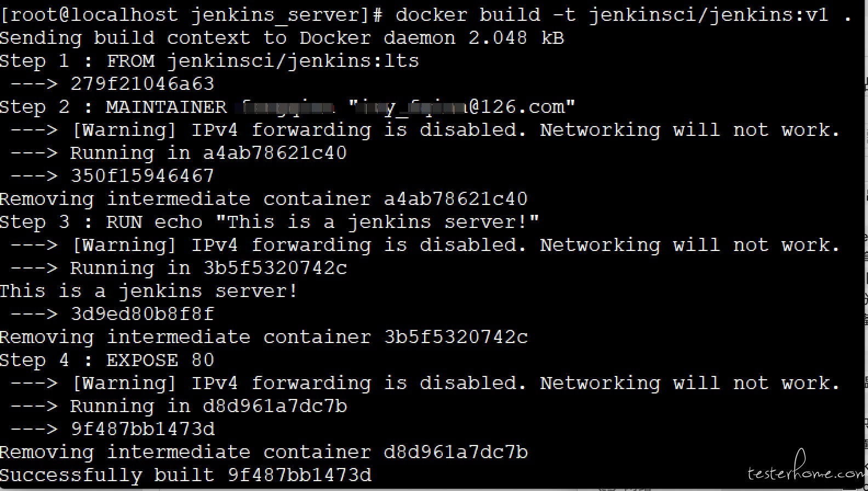Click the layer ID 3d9ed80b8f8f
The image size is (868, 491).
[142, 314]
